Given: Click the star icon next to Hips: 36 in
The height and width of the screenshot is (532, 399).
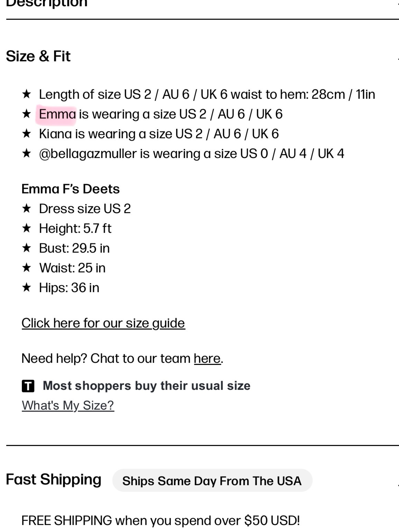Looking at the screenshot, I should click(27, 287).
